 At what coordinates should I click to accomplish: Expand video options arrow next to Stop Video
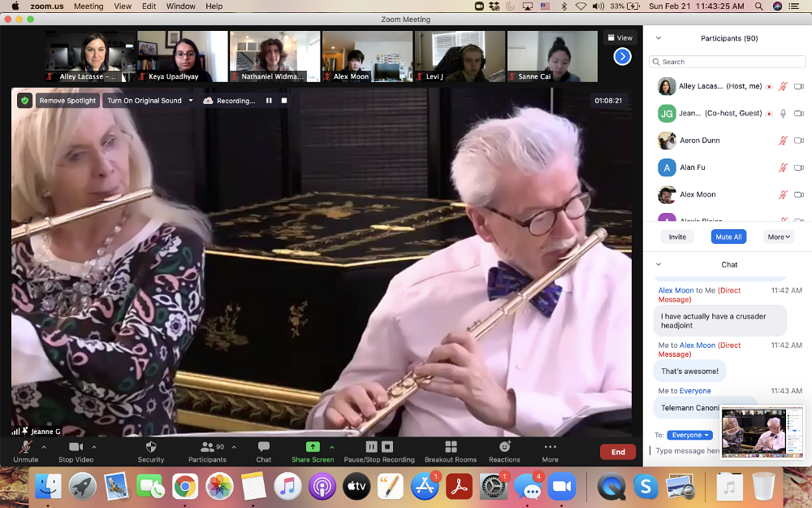pyautogui.click(x=94, y=447)
